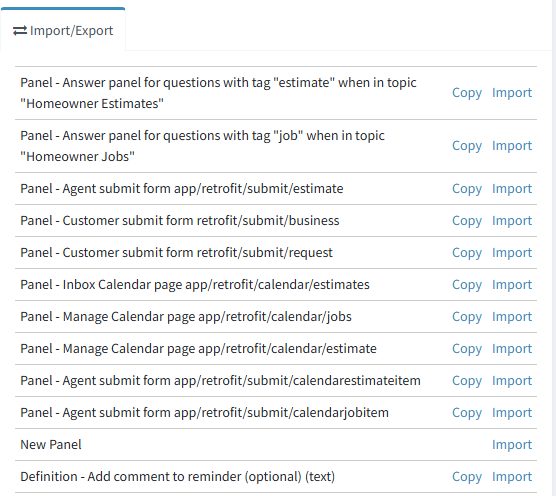Screen dimensions: 556x496
Task: Import Agent submit form submit/estimate panel
Action: click(x=512, y=189)
